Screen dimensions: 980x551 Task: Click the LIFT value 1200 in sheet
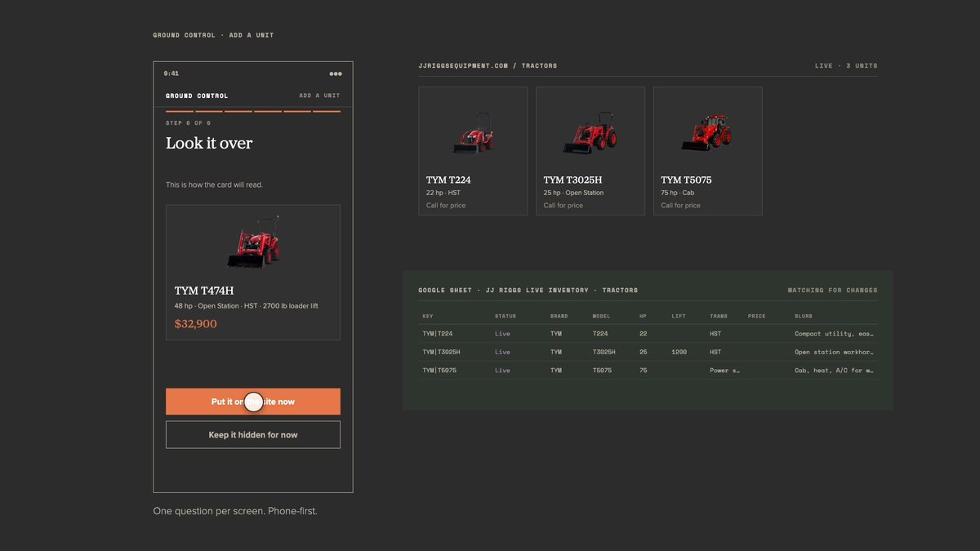pos(679,352)
